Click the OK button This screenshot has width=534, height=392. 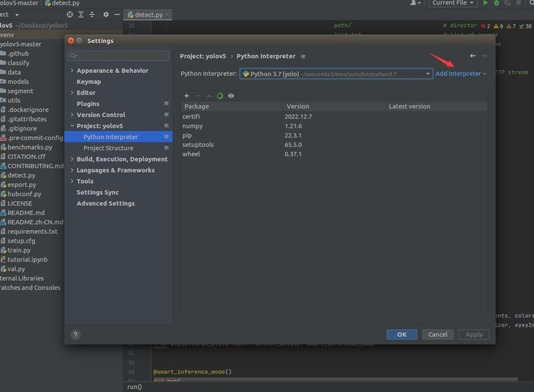tap(402, 334)
